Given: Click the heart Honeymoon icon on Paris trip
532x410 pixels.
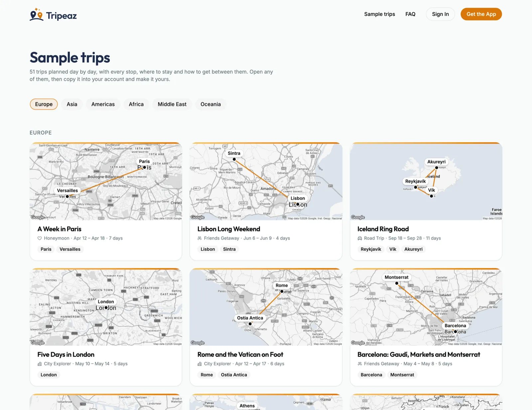Looking at the screenshot, I should tap(40, 238).
